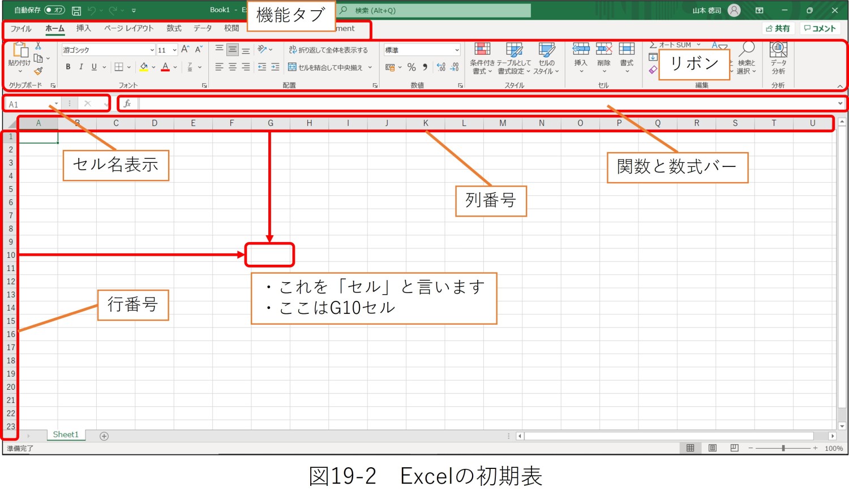
Task: Open the Conditional Formatting (条件付き書式) menu
Action: click(482, 58)
